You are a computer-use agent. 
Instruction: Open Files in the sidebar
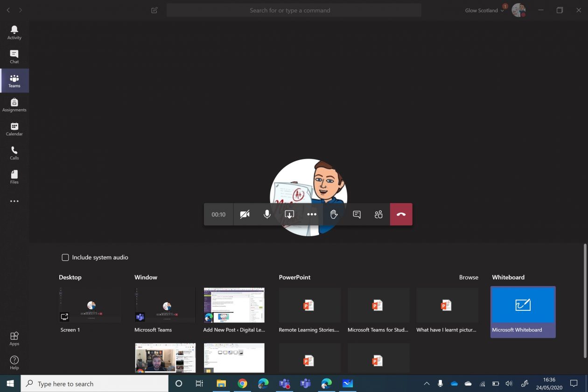pyautogui.click(x=14, y=177)
